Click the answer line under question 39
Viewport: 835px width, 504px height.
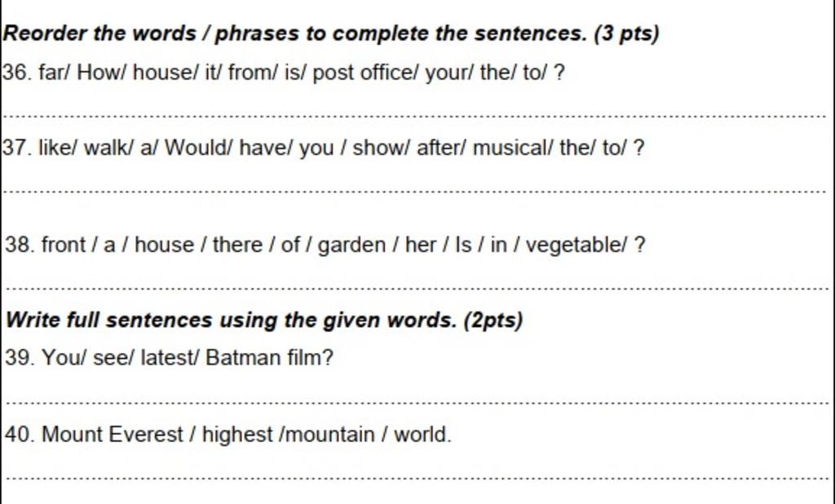click(x=417, y=404)
